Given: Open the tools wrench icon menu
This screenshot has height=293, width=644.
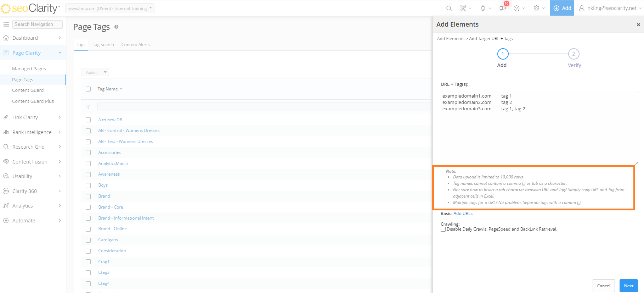Looking at the screenshot, I should (x=463, y=8).
